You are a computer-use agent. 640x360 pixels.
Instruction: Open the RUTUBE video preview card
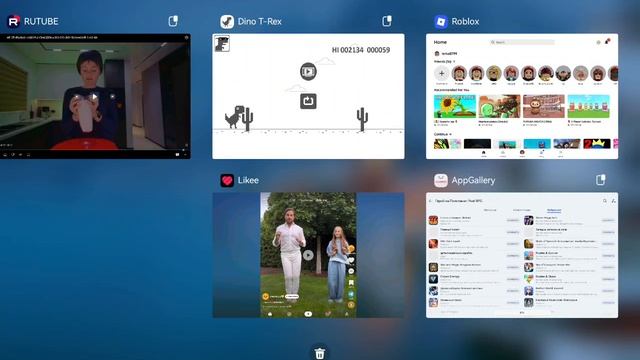pyautogui.click(x=95, y=96)
